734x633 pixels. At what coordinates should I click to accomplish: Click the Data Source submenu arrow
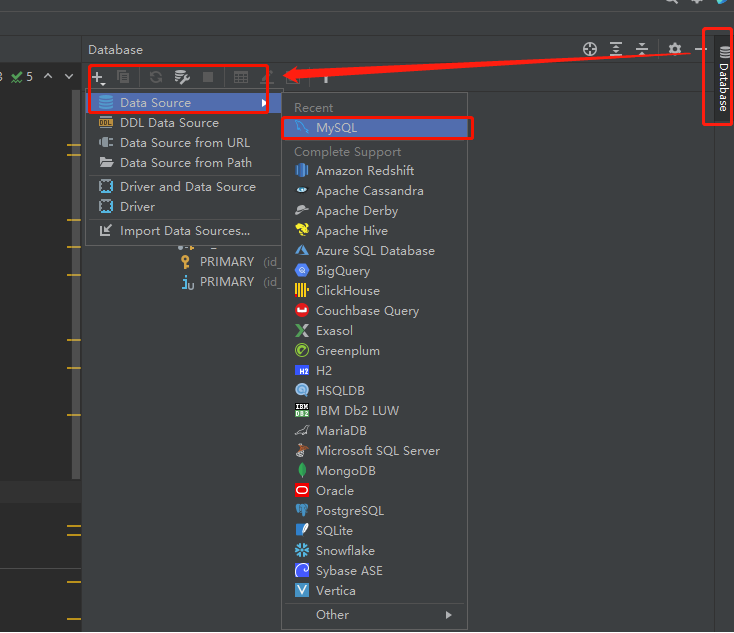[x=264, y=103]
